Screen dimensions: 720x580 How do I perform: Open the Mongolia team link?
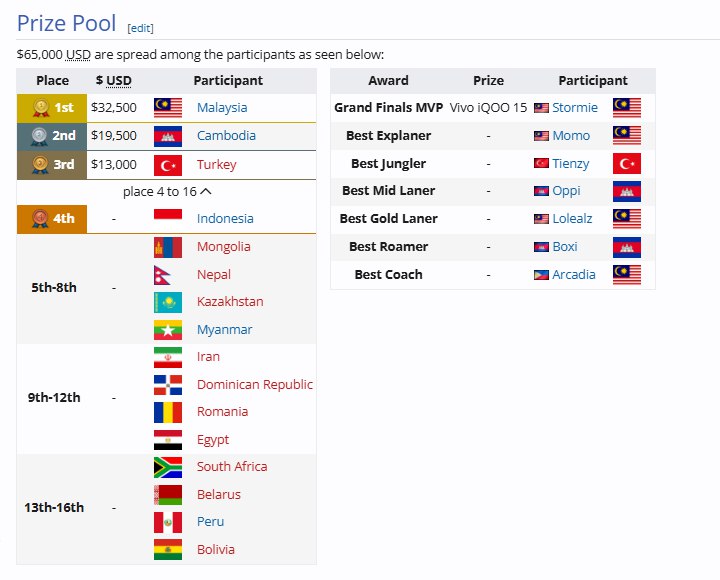[224, 246]
